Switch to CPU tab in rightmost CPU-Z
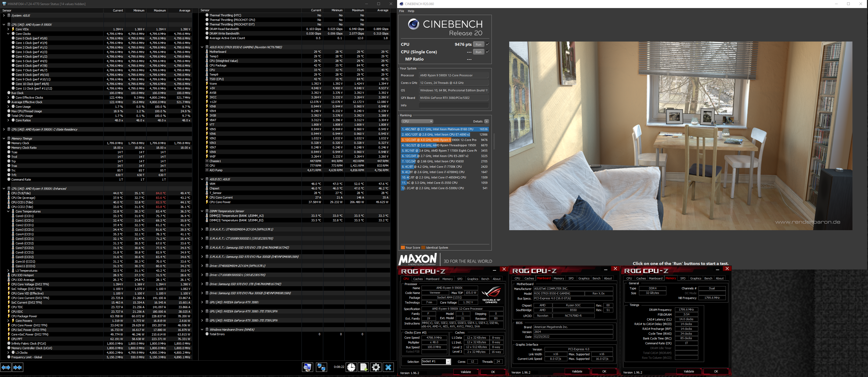 click(x=629, y=278)
